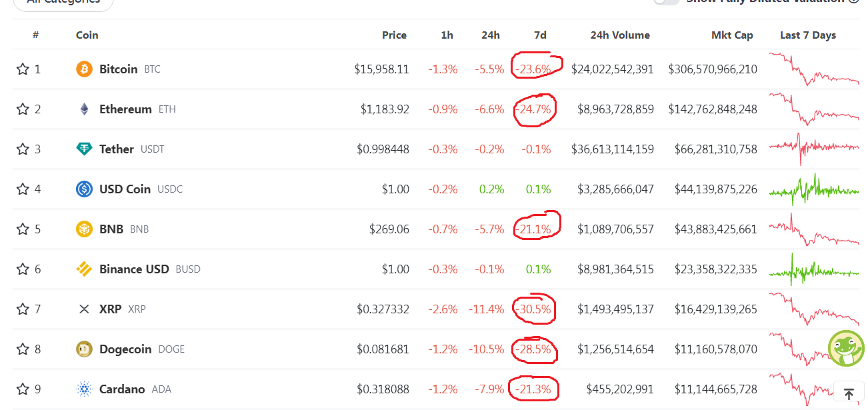868x410 pixels.
Task: Sort table by 7d change
Action: [540, 35]
